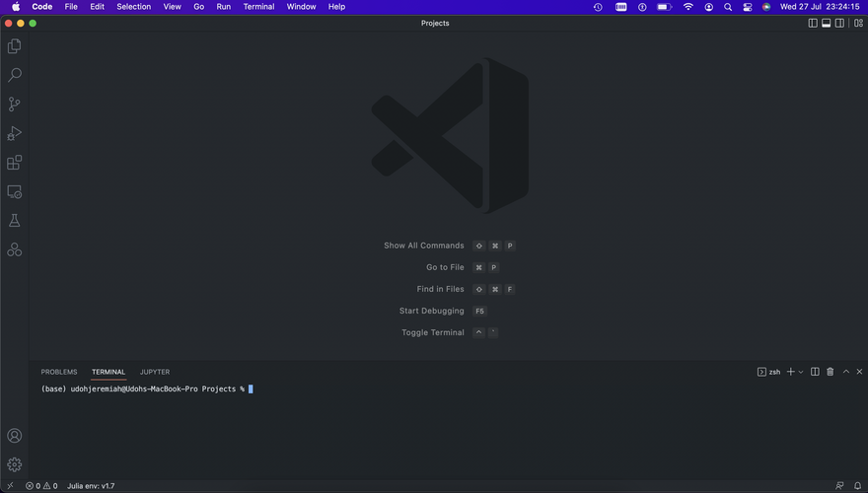Open the Search view in activity bar

click(14, 75)
